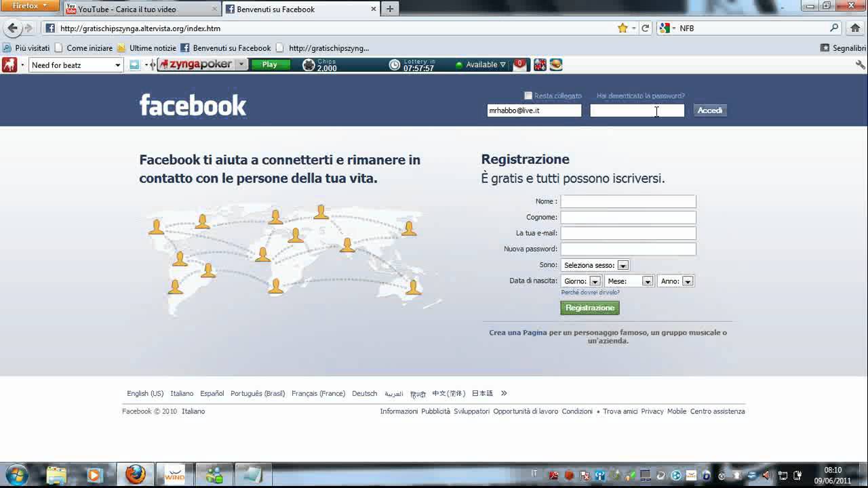This screenshot has width=868, height=488.
Task: Click the Accedi login button
Action: coord(710,110)
